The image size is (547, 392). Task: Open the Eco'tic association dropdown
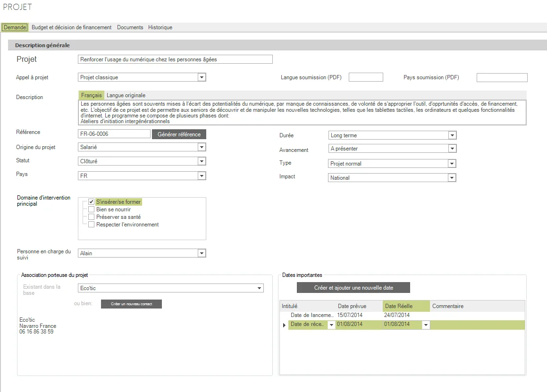pos(259,288)
